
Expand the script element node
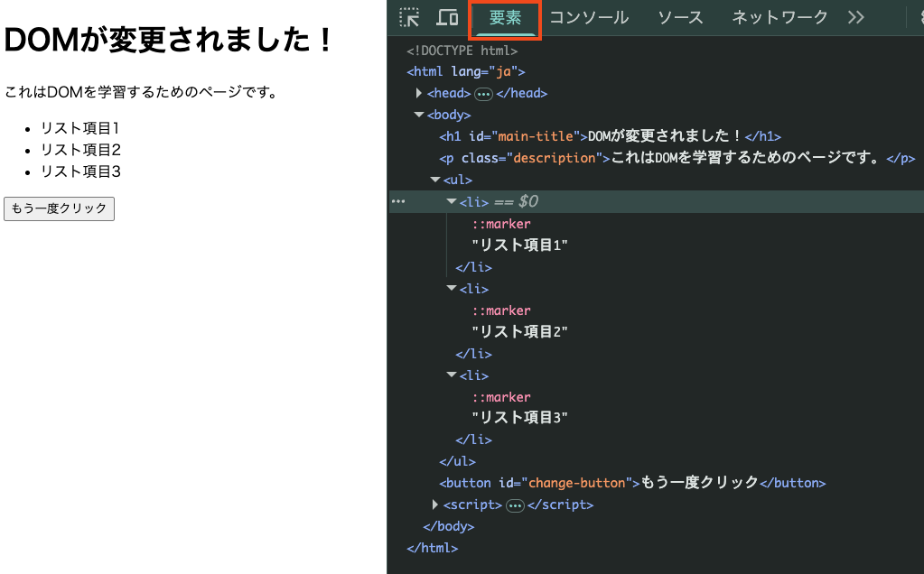tap(435, 505)
